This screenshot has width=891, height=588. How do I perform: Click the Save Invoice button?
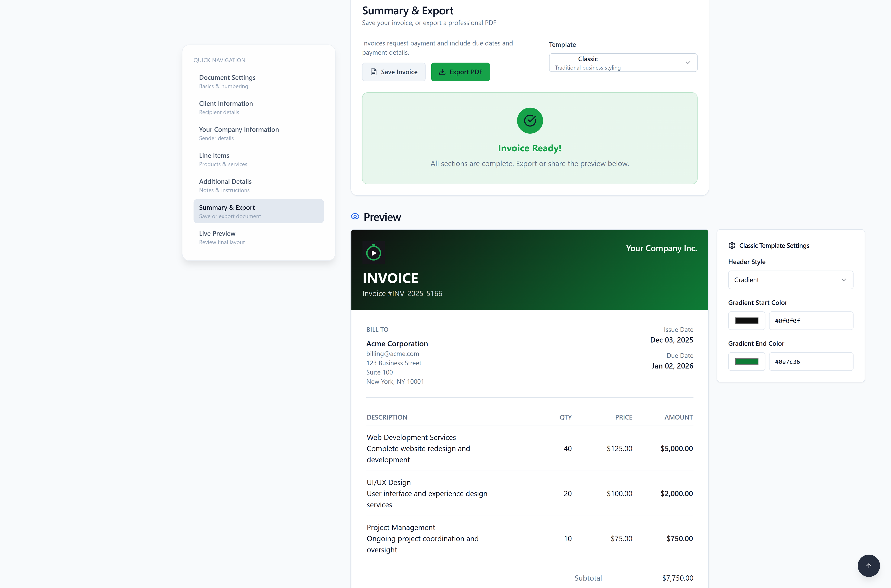coord(393,72)
